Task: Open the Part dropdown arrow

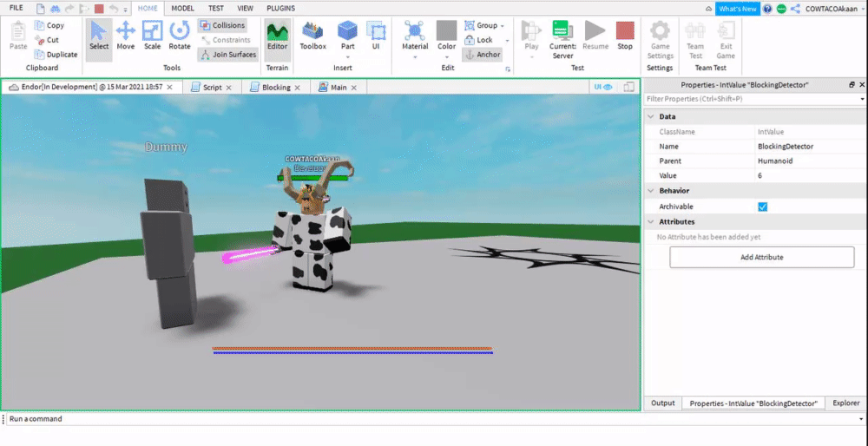Action: 348,57
